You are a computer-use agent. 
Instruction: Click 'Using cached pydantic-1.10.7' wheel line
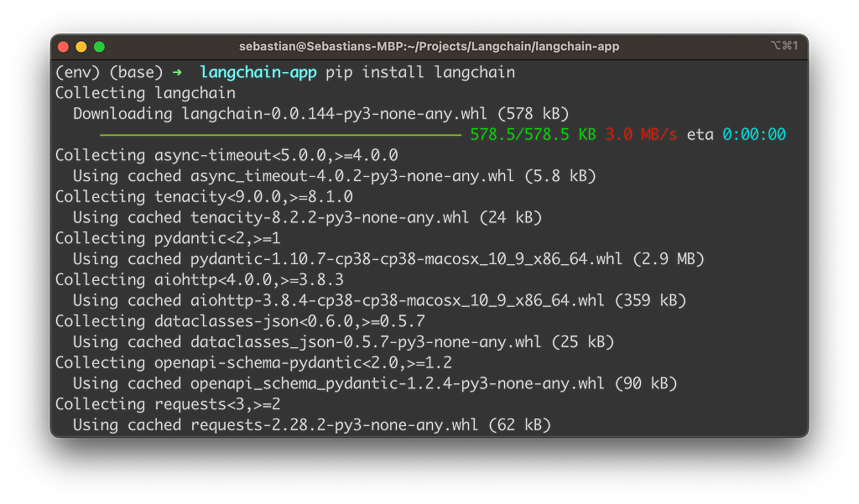click(x=388, y=259)
